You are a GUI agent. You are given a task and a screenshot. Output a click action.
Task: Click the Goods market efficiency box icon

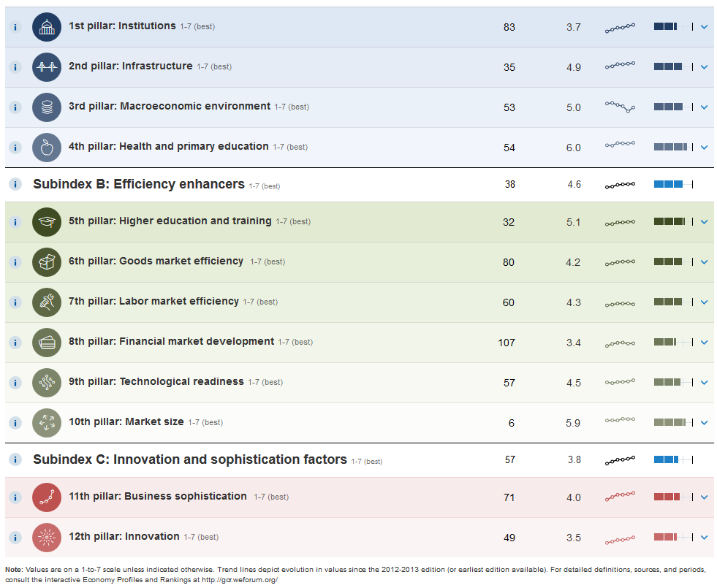click(47, 262)
